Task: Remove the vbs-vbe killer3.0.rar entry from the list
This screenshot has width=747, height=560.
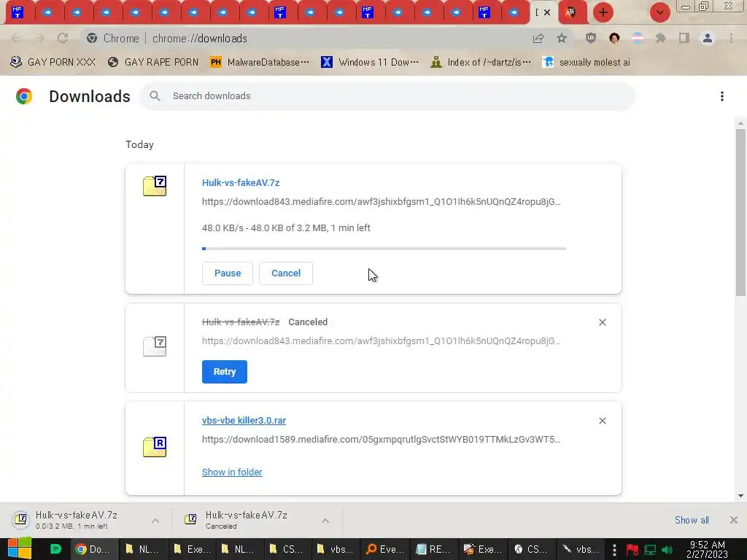Action: [602, 421]
